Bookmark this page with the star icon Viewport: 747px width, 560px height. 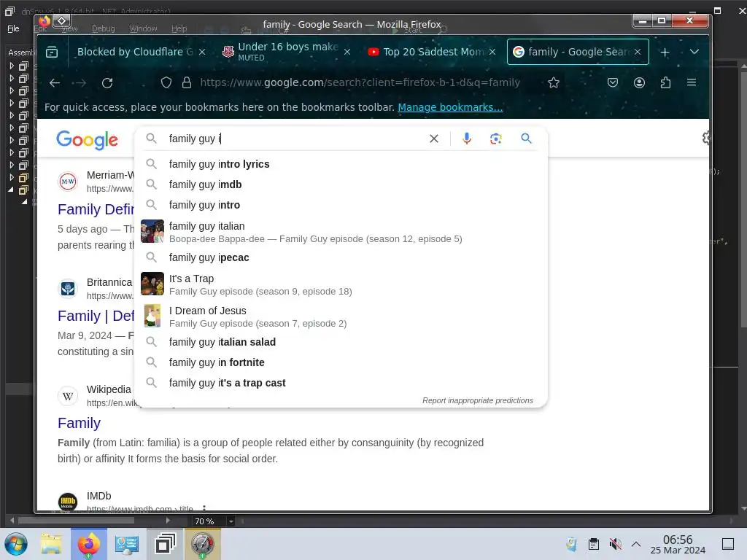554,83
